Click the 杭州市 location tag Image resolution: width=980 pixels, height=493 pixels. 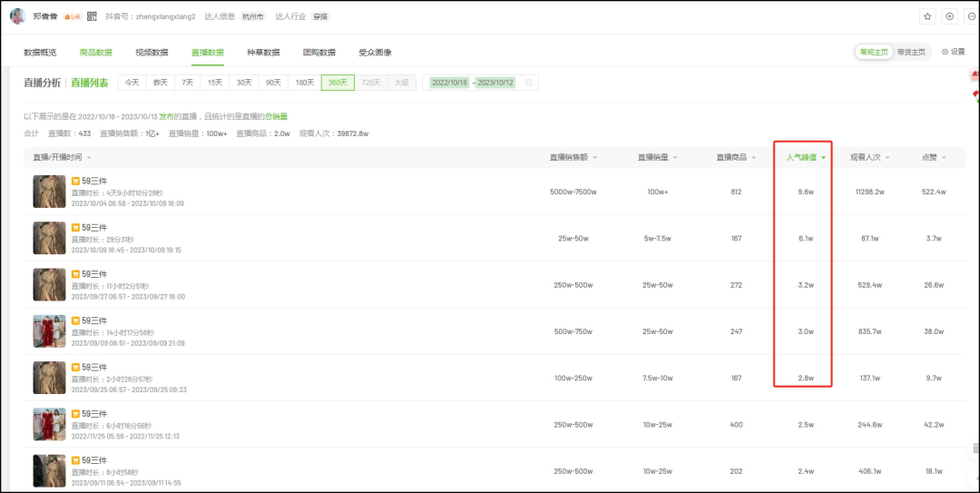[x=252, y=16]
